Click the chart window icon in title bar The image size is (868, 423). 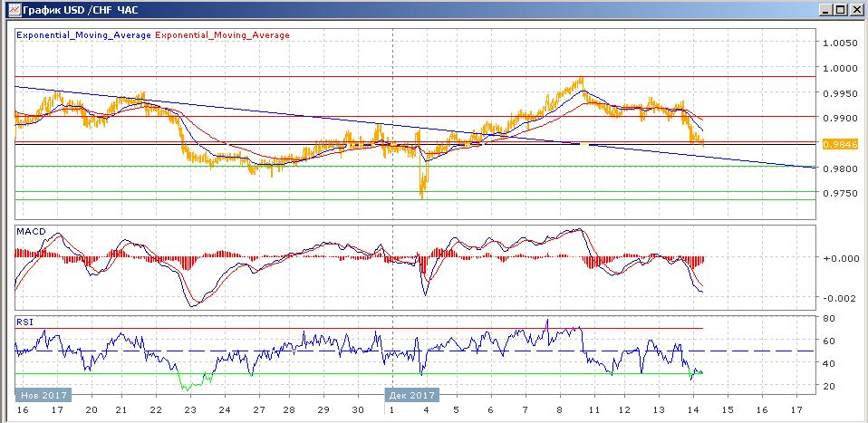pyautogui.click(x=14, y=9)
